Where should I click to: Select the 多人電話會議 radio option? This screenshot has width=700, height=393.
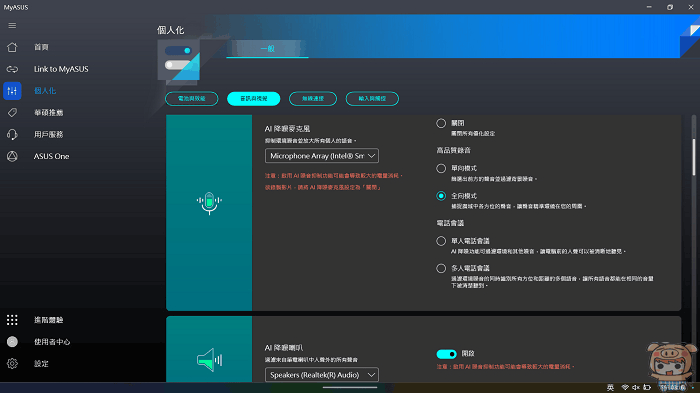[441, 268]
